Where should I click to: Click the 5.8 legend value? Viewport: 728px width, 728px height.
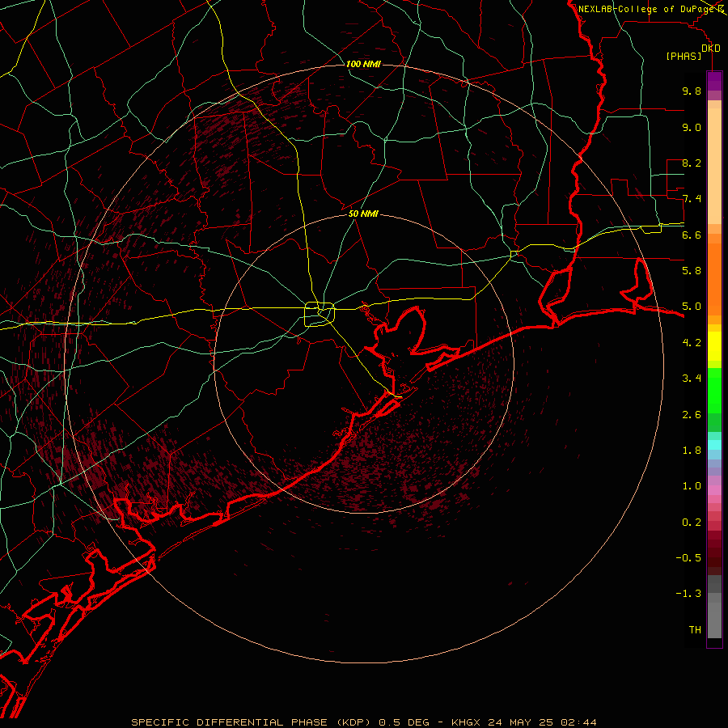pos(692,271)
